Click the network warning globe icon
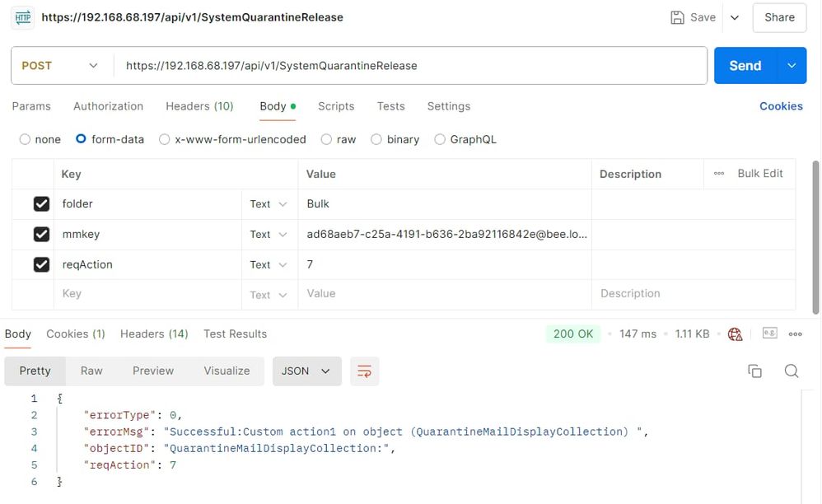This screenshot has width=822, height=504. pyautogui.click(x=736, y=334)
